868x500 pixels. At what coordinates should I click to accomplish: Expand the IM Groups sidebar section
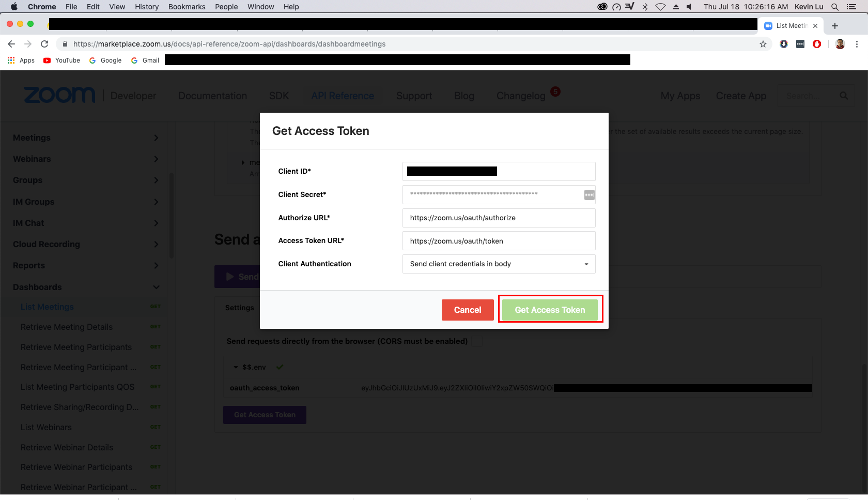[156, 202]
